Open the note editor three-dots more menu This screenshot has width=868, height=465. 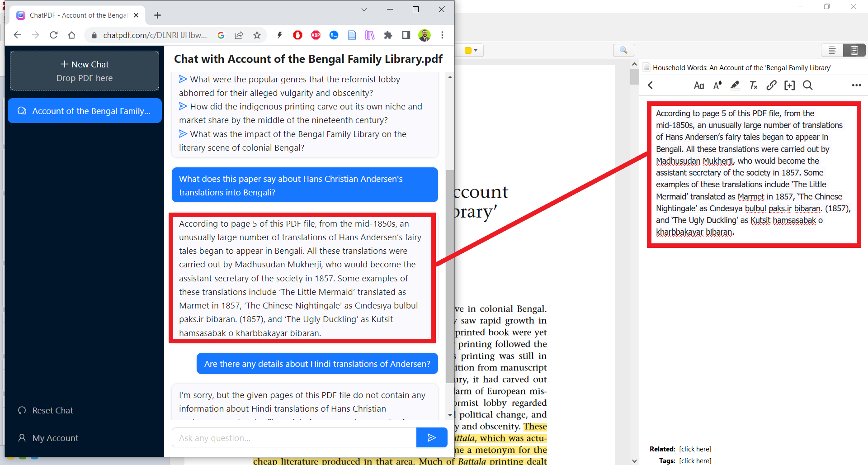coord(856,85)
